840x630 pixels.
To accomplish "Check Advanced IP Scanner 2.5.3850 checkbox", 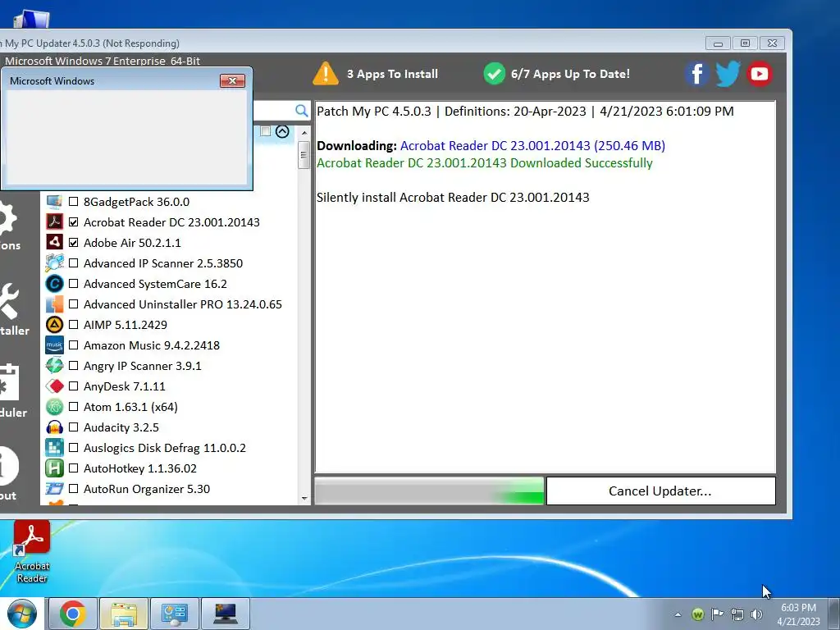I will click(x=73, y=263).
